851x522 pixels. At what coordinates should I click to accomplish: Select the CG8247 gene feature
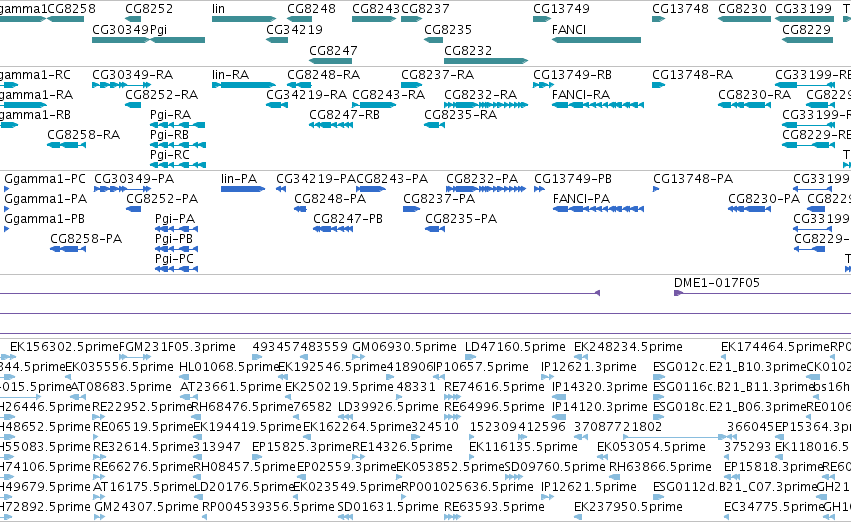(331, 61)
